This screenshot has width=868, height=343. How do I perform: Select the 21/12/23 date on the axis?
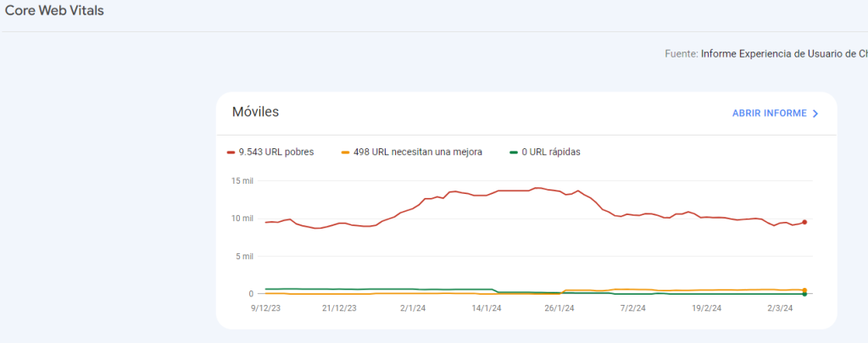339,308
